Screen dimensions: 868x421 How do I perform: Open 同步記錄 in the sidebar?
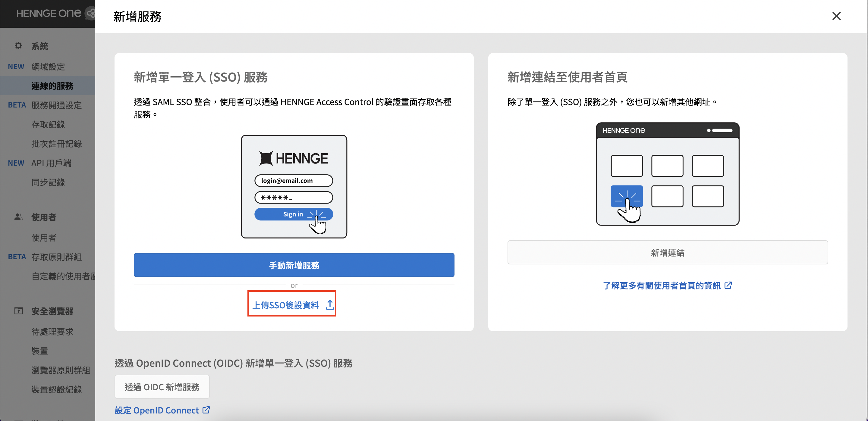[48, 182]
